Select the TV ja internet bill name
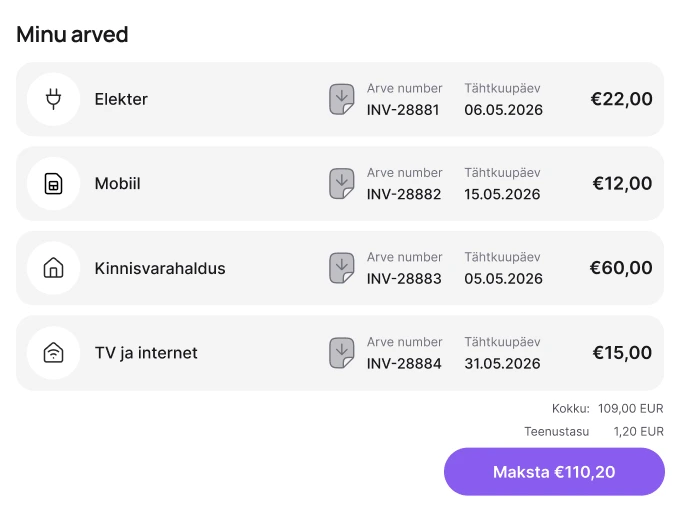This screenshot has height=511, width=680. click(x=146, y=353)
